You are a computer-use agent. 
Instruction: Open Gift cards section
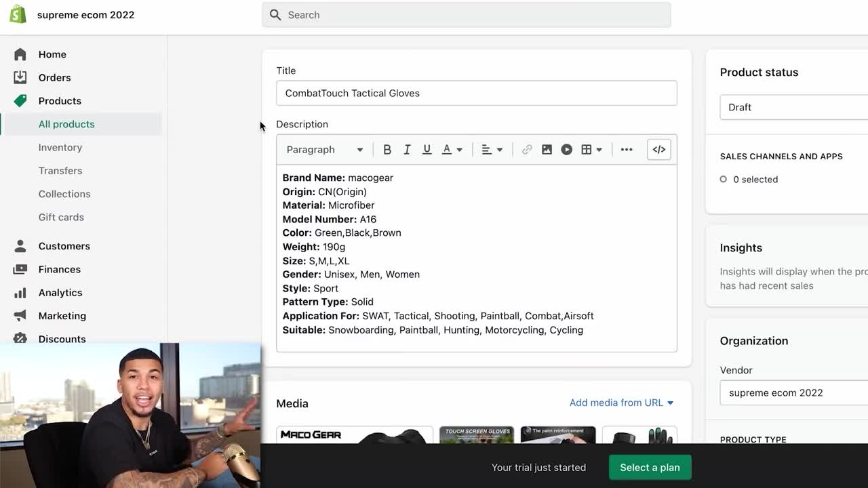(61, 217)
